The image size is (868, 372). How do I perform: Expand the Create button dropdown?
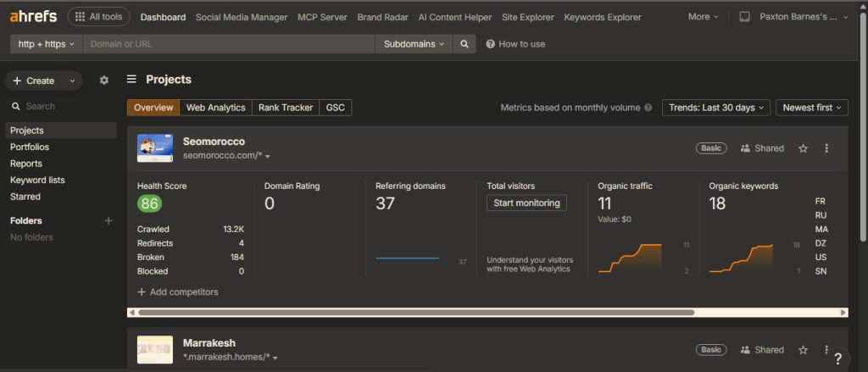tap(72, 81)
